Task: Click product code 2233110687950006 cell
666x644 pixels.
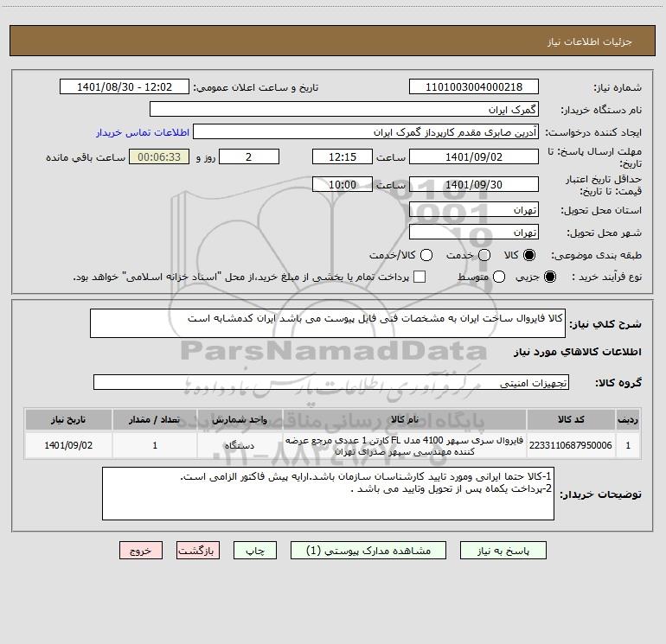Action: (x=571, y=445)
